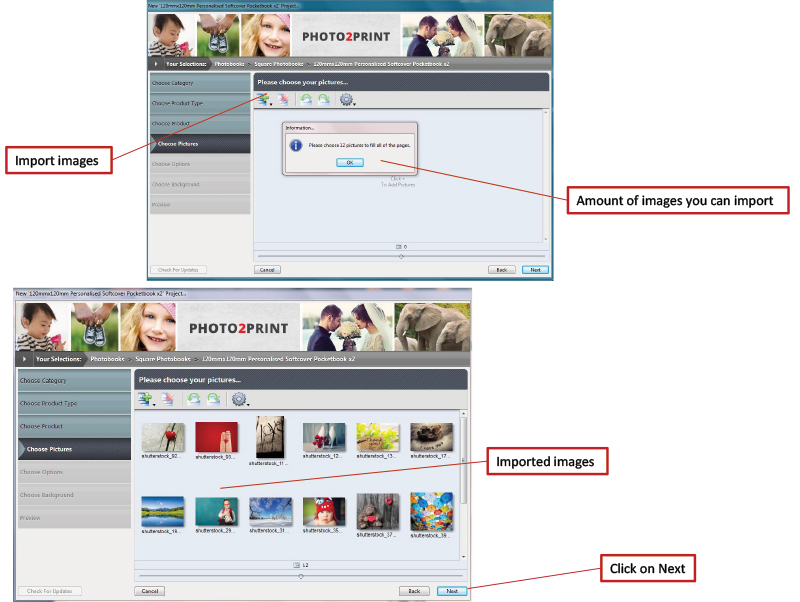
Task: Rotate left using upper window toolbar icon
Action: click(306, 99)
